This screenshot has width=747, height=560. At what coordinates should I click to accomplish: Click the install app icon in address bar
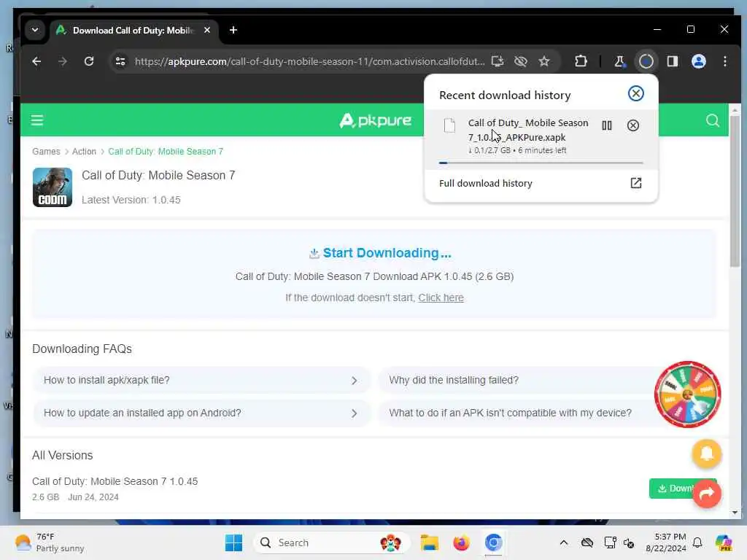(x=498, y=61)
